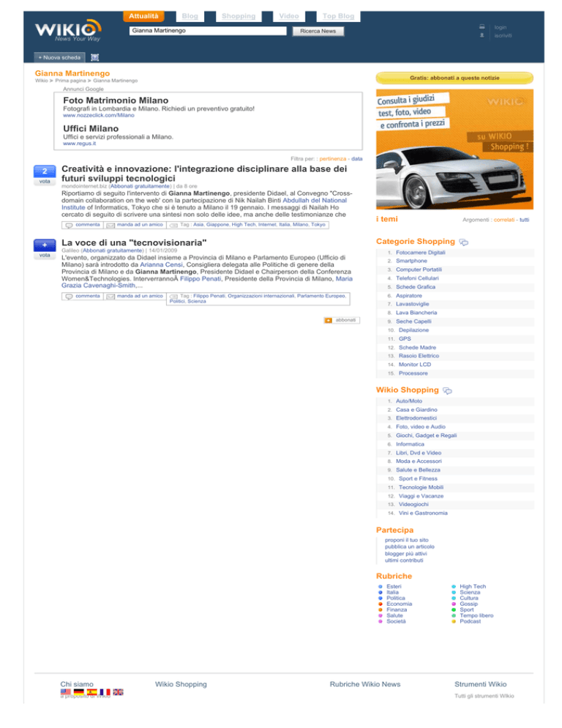This screenshot has width=562, height=728.
Task: Open Fotocamere Digitali category link
Action: pyautogui.click(x=421, y=253)
